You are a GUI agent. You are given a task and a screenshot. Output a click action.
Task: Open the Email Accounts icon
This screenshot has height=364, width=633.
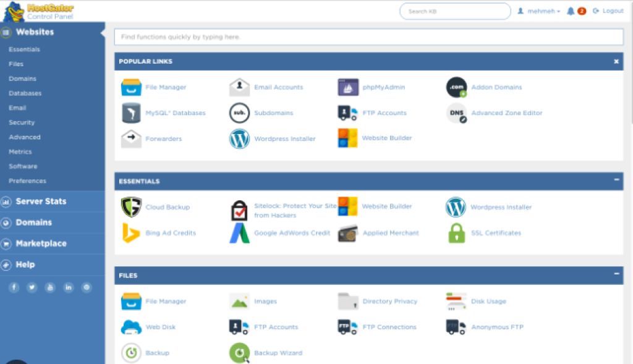239,87
